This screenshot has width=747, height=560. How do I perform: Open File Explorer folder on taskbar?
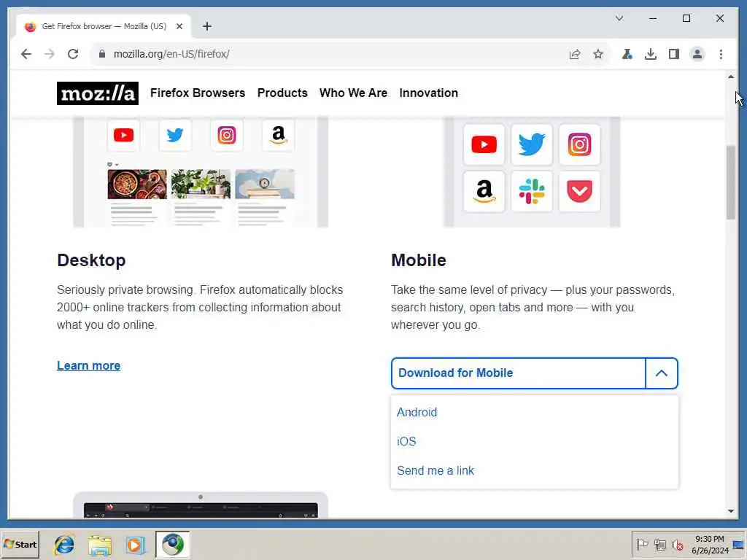coord(99,545)
